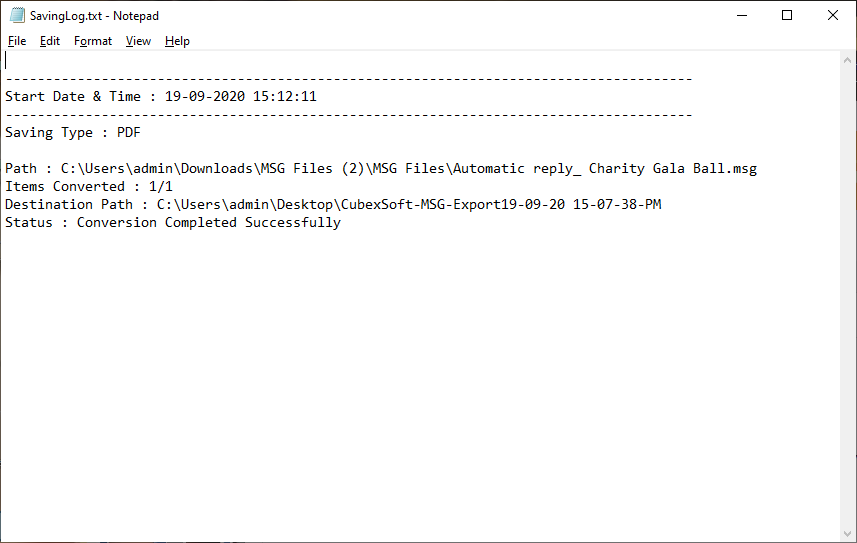
Task: Maximize the Notepad window
Action: (x=787, y=15)
